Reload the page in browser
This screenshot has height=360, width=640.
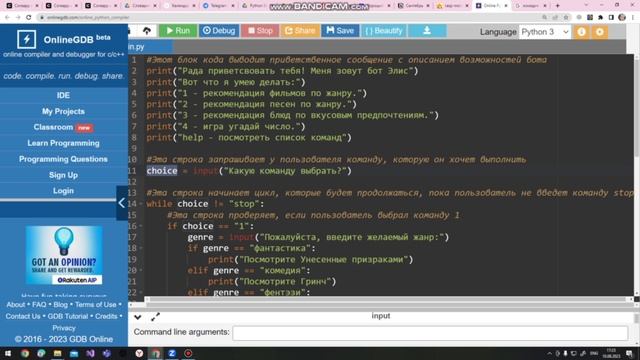(x=29, y=18)
